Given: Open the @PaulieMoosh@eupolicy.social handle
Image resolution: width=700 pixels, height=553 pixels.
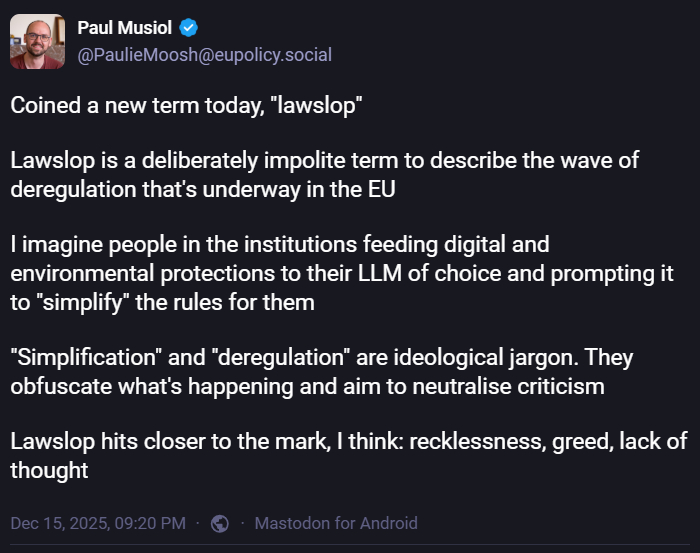Looking at the screenshot, I should point(204,55).
